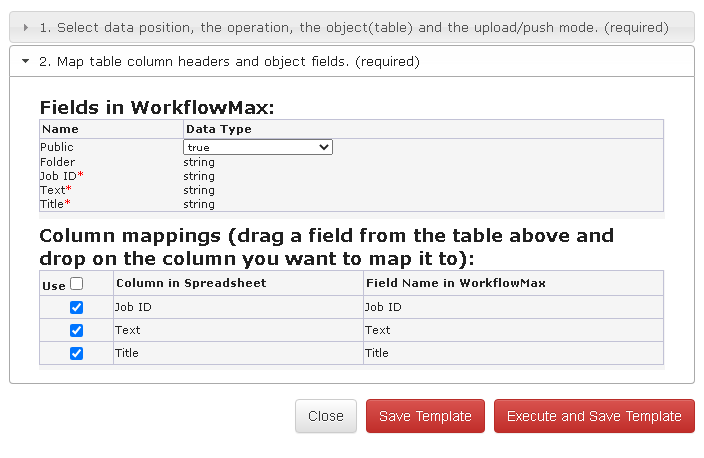Toggle the Use header select-all checkbox
Image resolution: width=704 pixels, height=458 pixels.
click(x=77, y=284)
